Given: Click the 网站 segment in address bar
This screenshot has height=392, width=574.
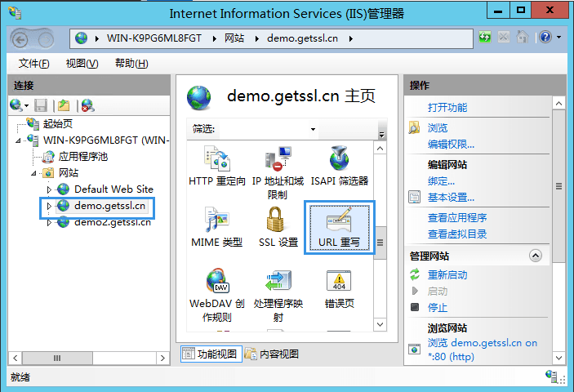Looking at the screenshot, I should pyautogui.click(x=234, y=38).
